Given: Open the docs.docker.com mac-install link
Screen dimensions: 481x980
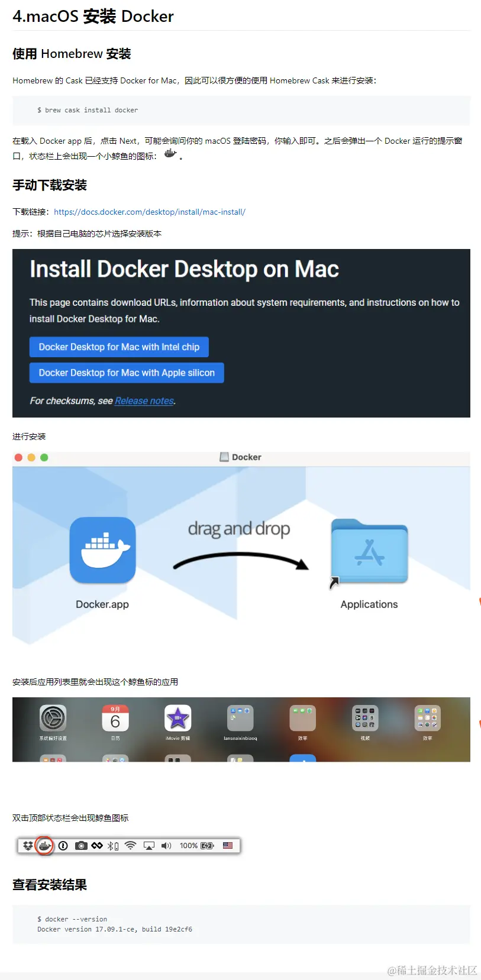Looking at the screenshot, I should coord(150,212).
